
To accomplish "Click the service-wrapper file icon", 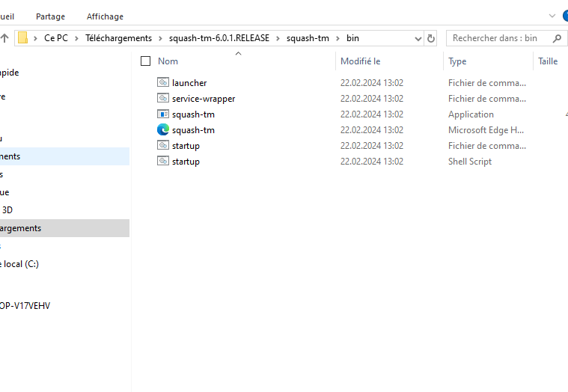I will pos(163,98).
